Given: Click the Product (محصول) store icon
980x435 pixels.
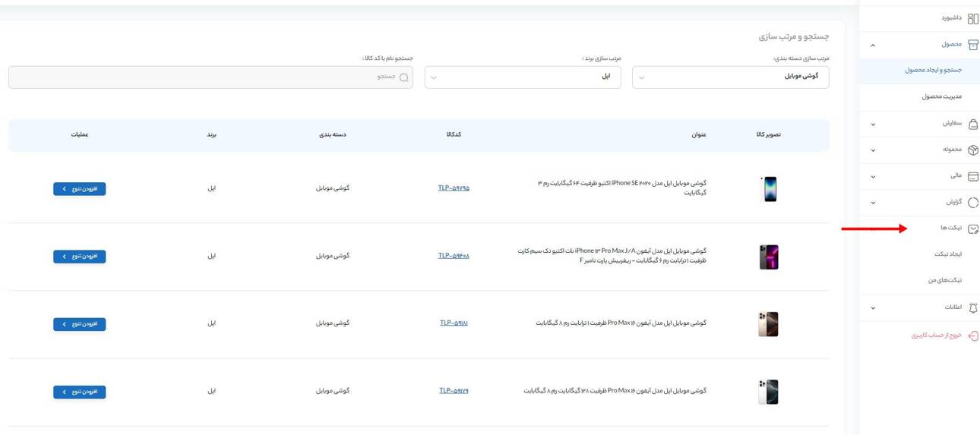Looking at the screenshot, I should [972, 45].
